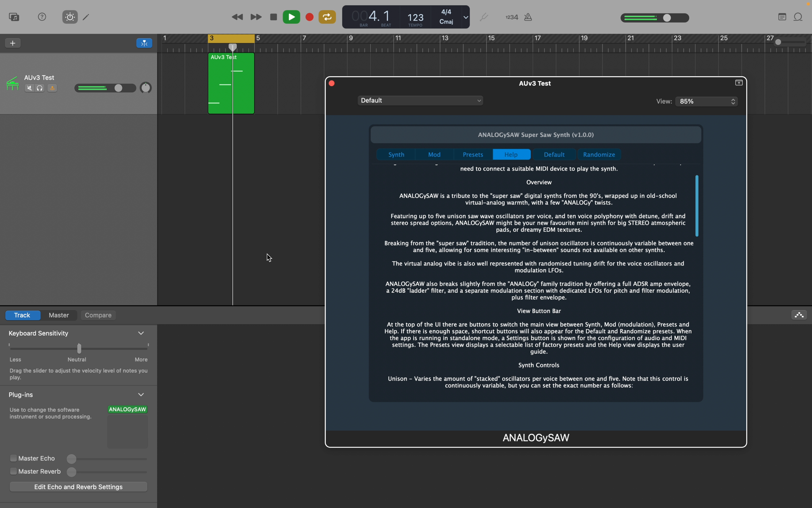Click the Randomize button

tap(599, 155)
